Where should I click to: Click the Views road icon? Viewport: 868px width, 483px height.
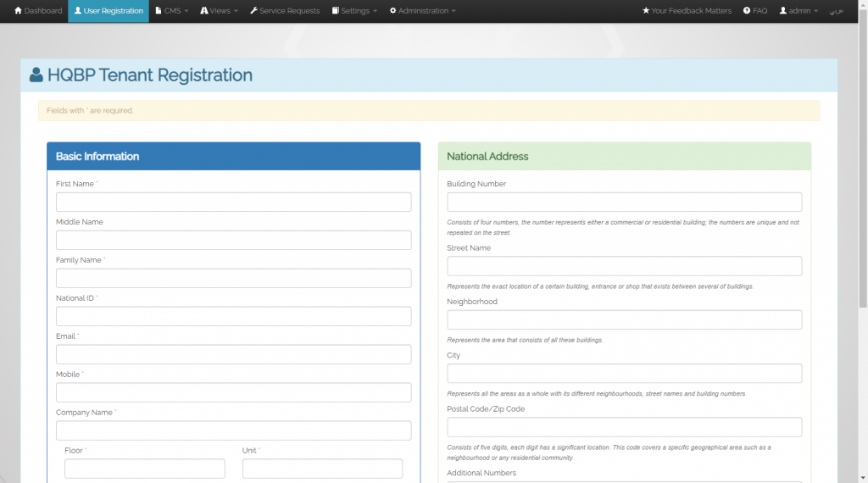204,11
